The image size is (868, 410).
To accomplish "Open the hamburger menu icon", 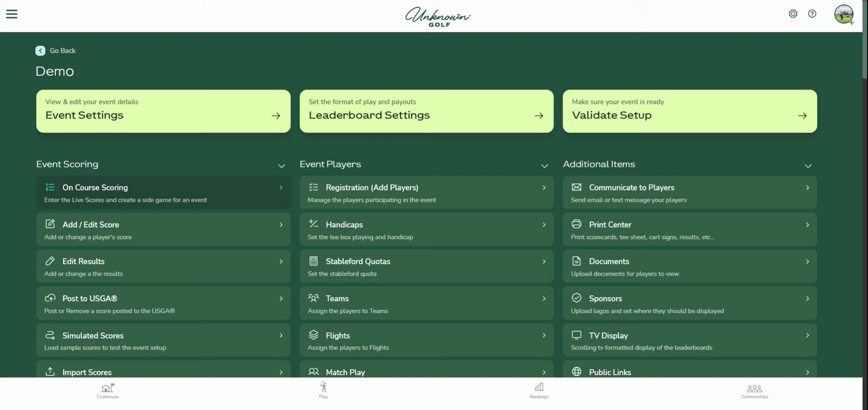I will point(11,14).
